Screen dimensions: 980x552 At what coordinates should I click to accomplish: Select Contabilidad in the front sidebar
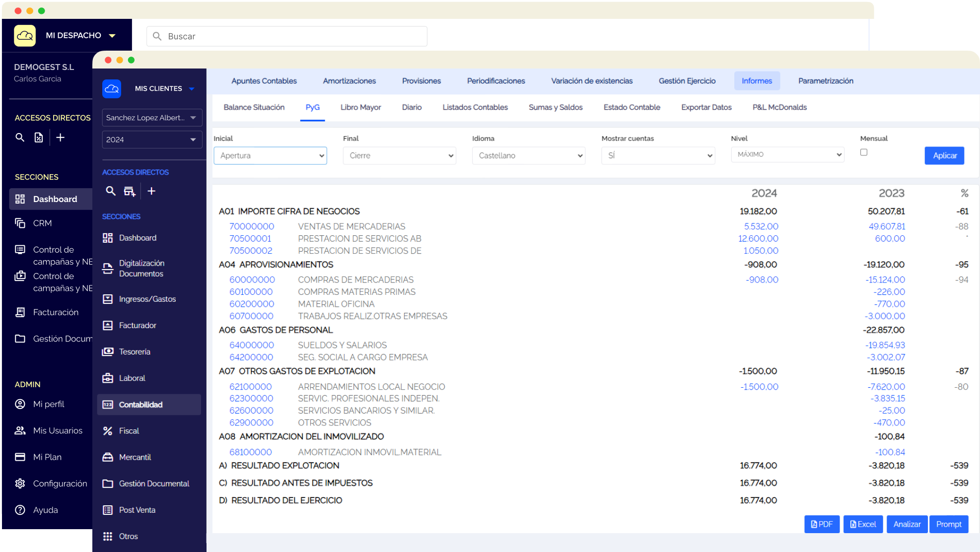point(149,405)
